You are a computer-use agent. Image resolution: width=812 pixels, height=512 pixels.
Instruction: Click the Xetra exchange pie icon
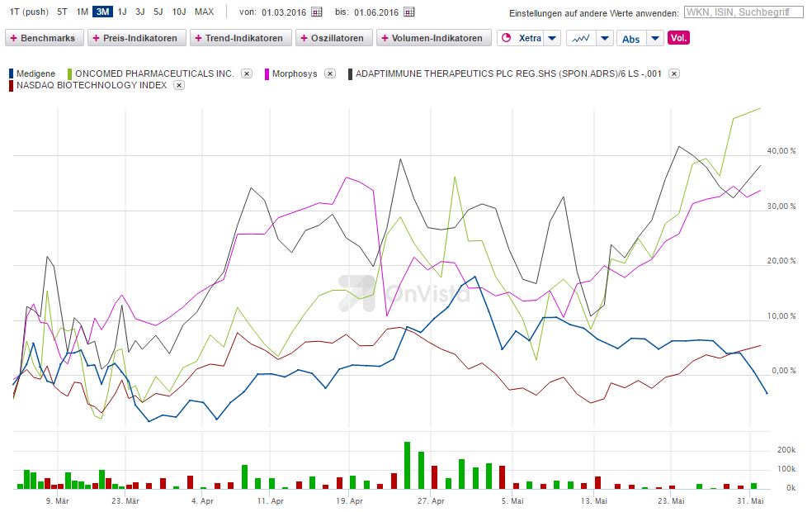coord(507,38)
